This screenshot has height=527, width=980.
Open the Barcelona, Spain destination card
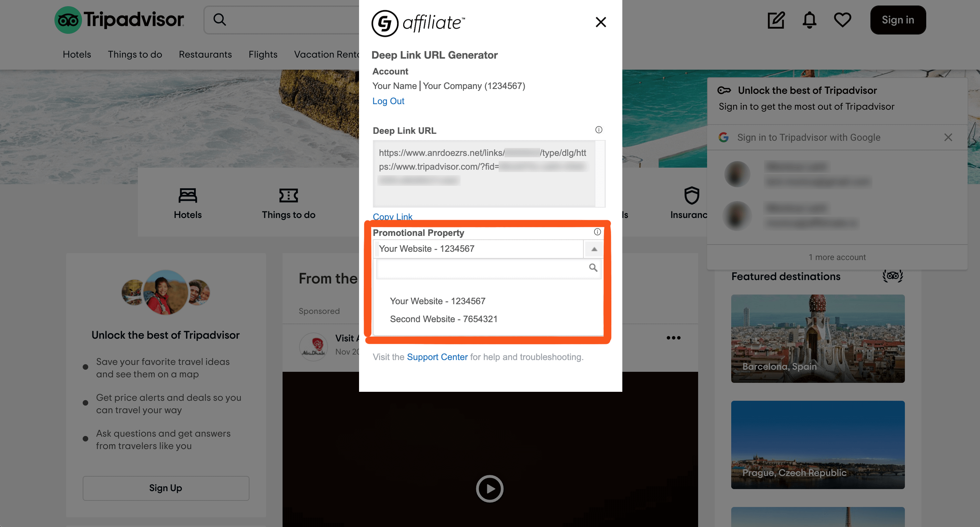coord(818,338)
